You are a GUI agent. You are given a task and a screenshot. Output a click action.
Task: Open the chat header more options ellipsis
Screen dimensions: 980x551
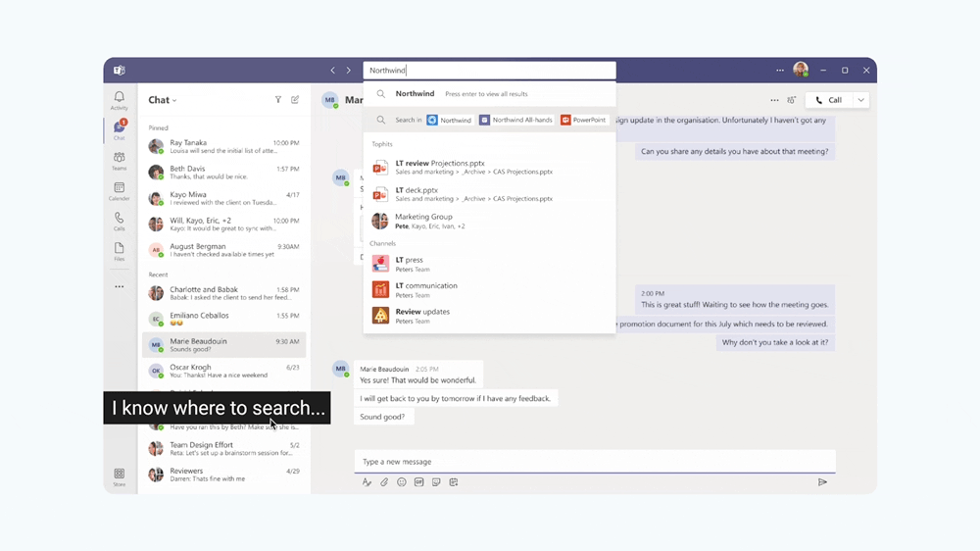pyautogui.click(x=774, y=100)
